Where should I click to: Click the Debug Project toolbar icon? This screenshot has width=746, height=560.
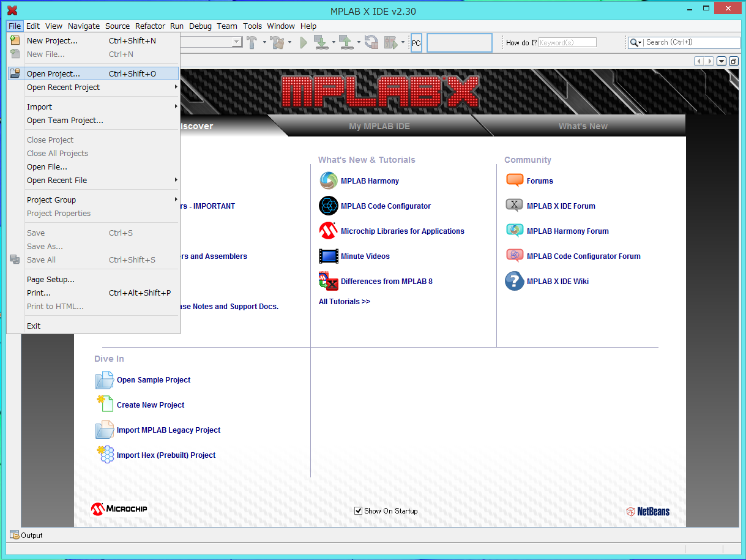(390, 42)
